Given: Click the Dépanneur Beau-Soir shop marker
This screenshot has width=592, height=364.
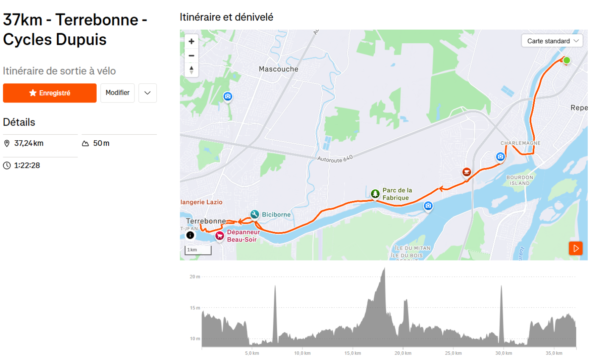Looking at the screenshot, I should click(x=219, y=236).
